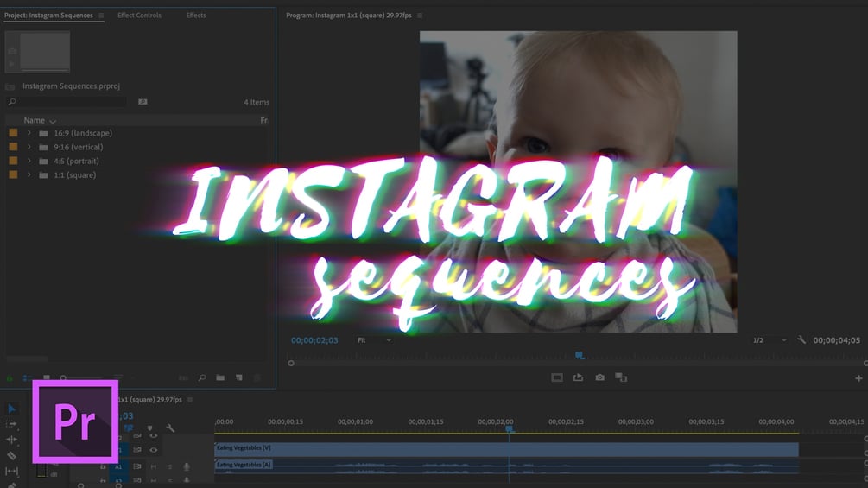Viewport: 868px width, 488px height.
Task: Toggle V1 track output eye
Action: tap(154, 450)
